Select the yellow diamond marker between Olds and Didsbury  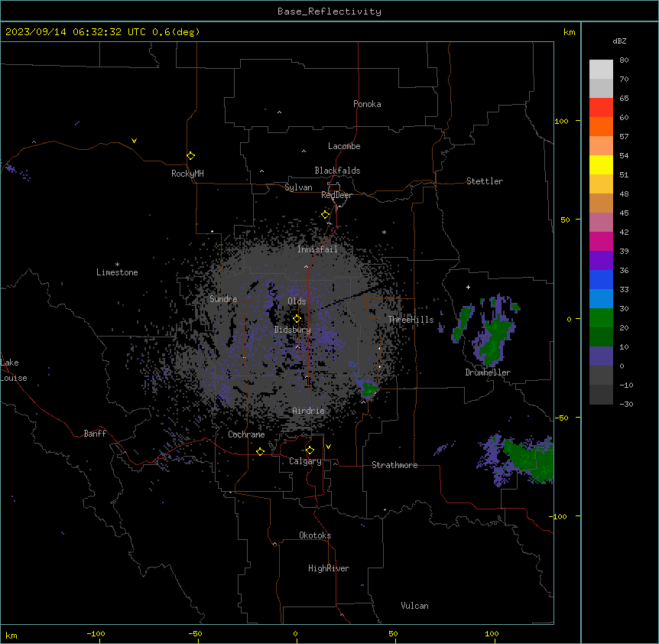(297, 319)
